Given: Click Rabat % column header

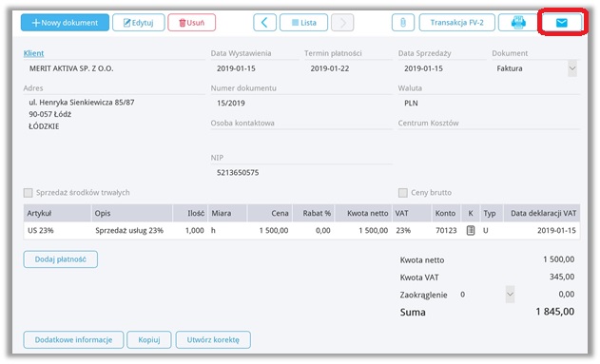Looking at the screenshot, I should pyautogui.click(x=314, y=213).
